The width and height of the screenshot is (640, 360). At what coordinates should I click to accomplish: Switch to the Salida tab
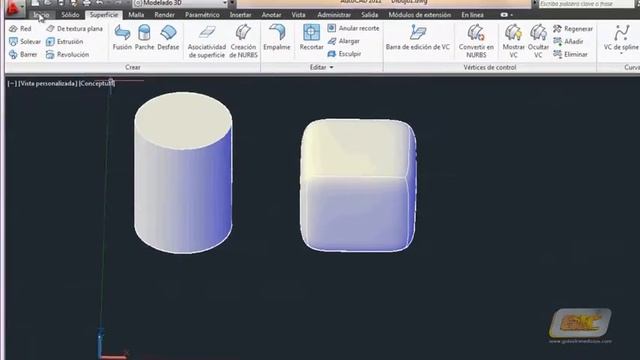(x=369, y=15)
